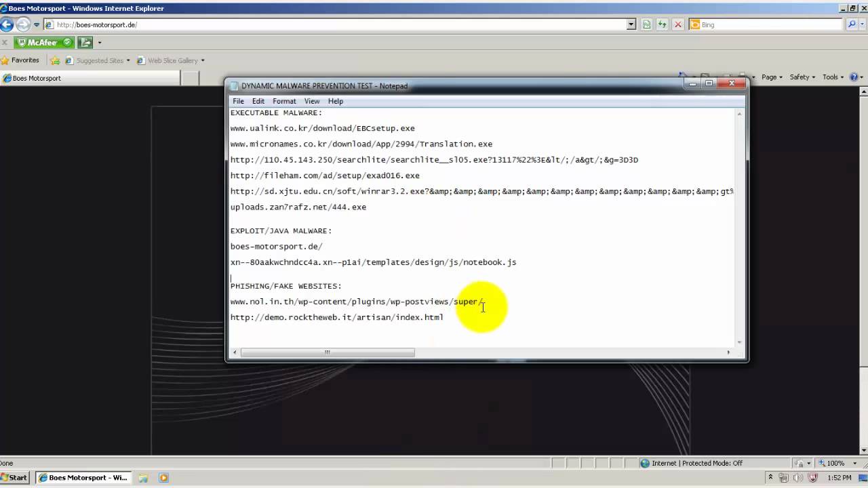The image size is (868, 488).
Task: Click the Refresh page icon
Action: pyautogui.click(x=662, y=24)
